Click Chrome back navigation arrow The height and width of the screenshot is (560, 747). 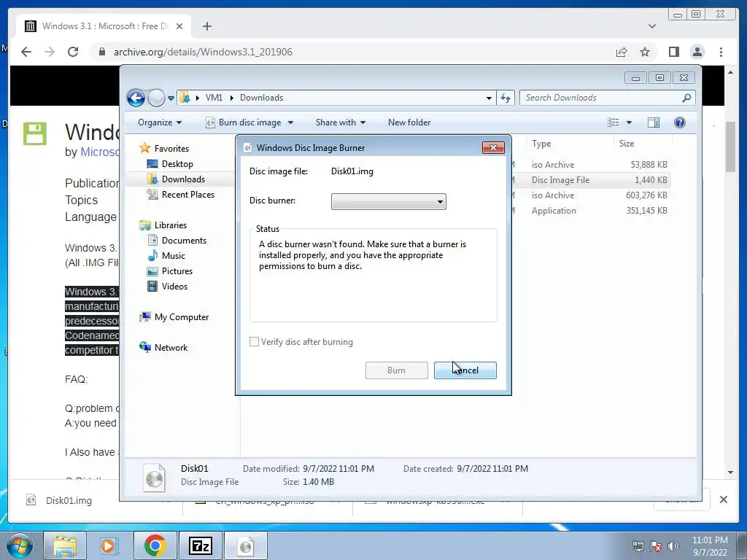26,52
